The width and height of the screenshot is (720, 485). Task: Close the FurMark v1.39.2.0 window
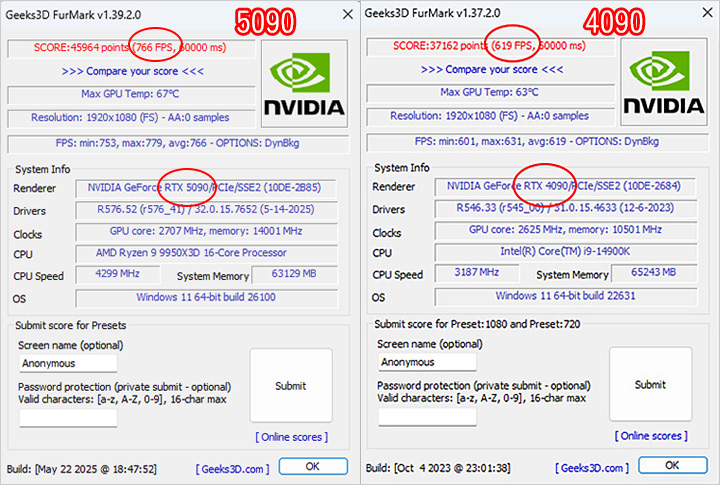click(348, 15)
